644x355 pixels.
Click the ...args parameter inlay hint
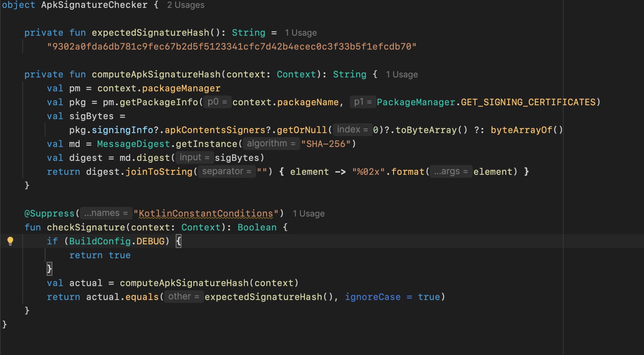click(x=451, y=171)
